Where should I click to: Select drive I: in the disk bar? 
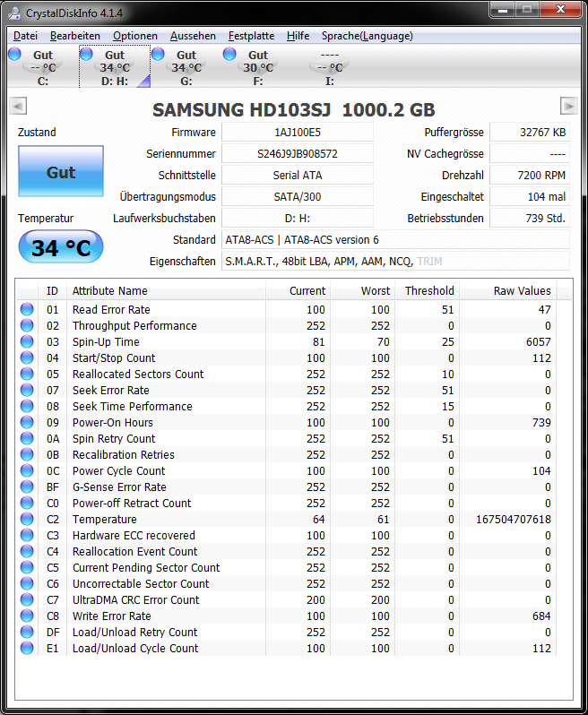click(329, 67)
